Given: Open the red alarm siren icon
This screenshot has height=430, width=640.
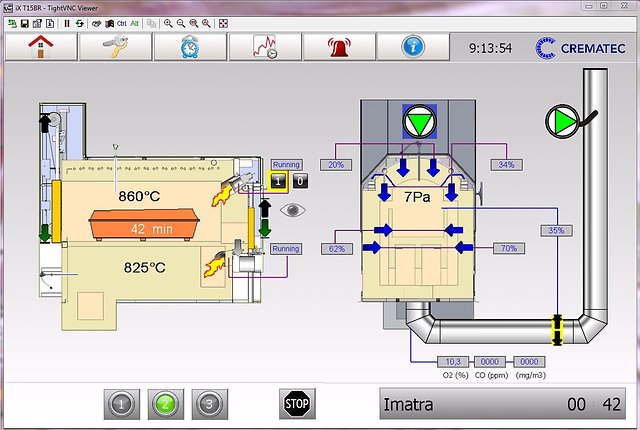Looking at the screenshot, I should [339, 47].
